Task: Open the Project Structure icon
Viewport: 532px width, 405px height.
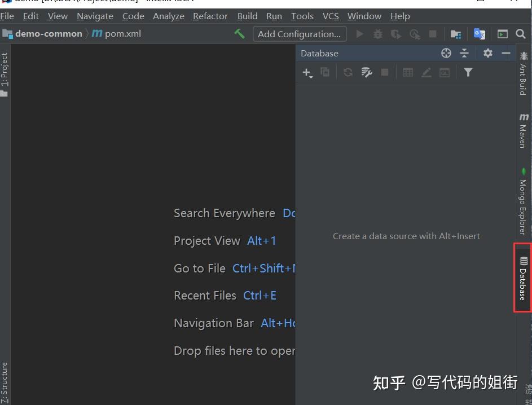Action: 456,34
